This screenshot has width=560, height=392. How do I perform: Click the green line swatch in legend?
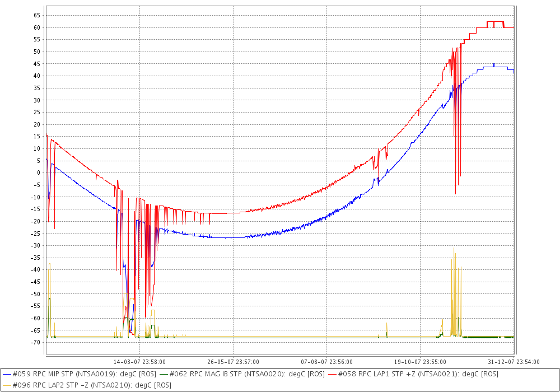164,374
